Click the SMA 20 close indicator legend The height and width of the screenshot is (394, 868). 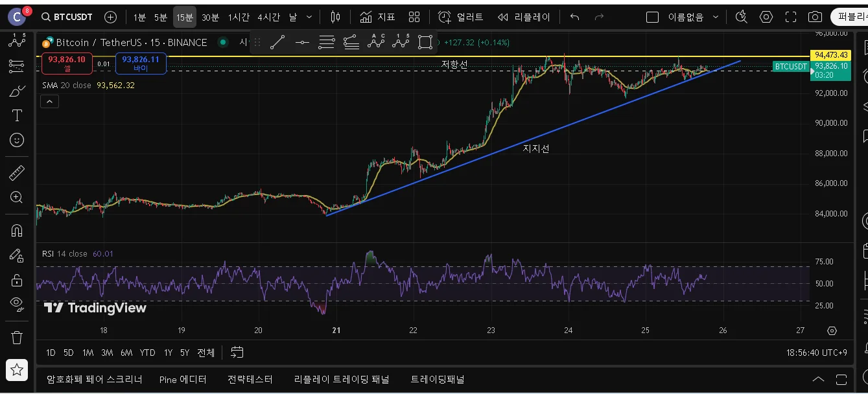coord(67,85)
